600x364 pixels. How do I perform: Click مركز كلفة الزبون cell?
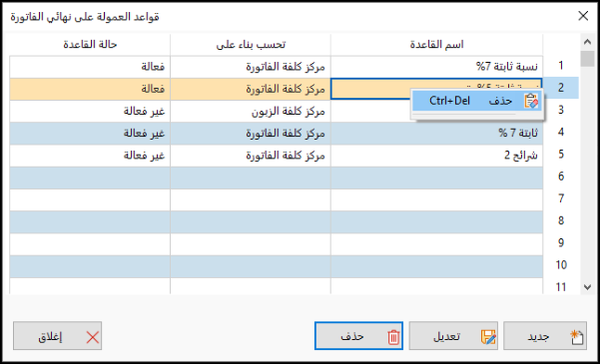tap(251, 111)
